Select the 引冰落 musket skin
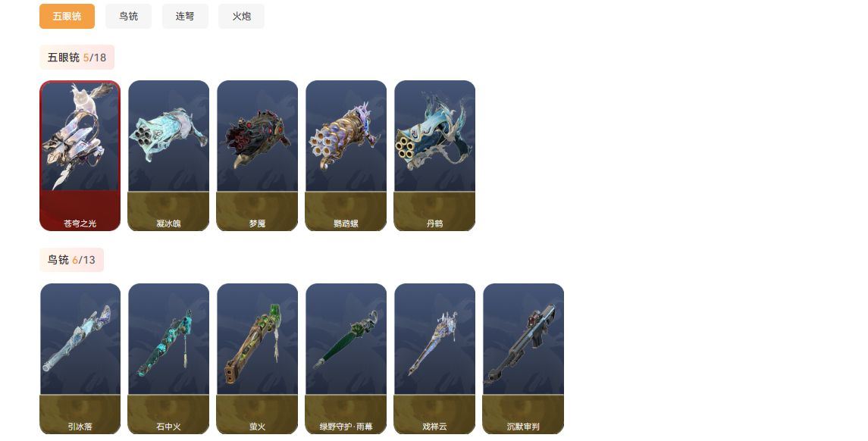 80,358
